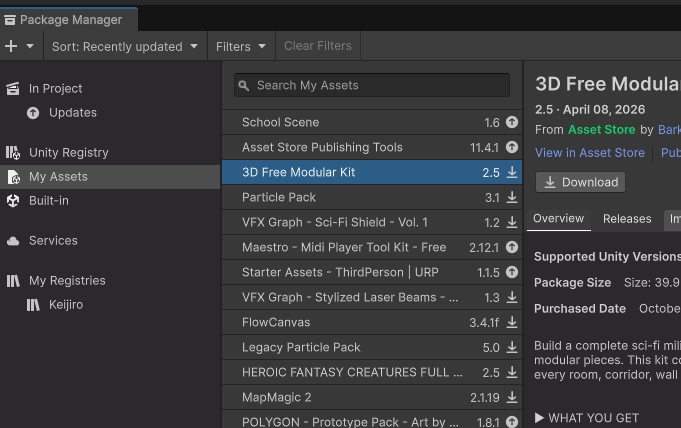This screenshot has height=428, width=681.
Task: Select VFX Graph - Stylized Laser Beams row
Action: (372, 297)
